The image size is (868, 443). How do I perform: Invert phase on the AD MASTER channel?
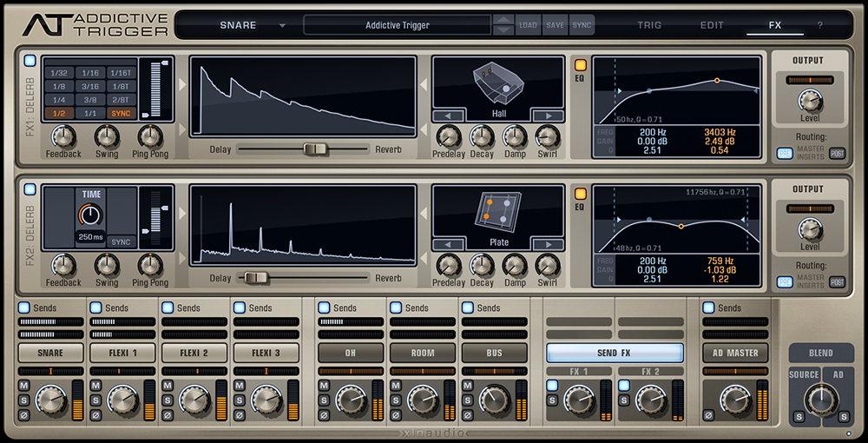[708, 415]
